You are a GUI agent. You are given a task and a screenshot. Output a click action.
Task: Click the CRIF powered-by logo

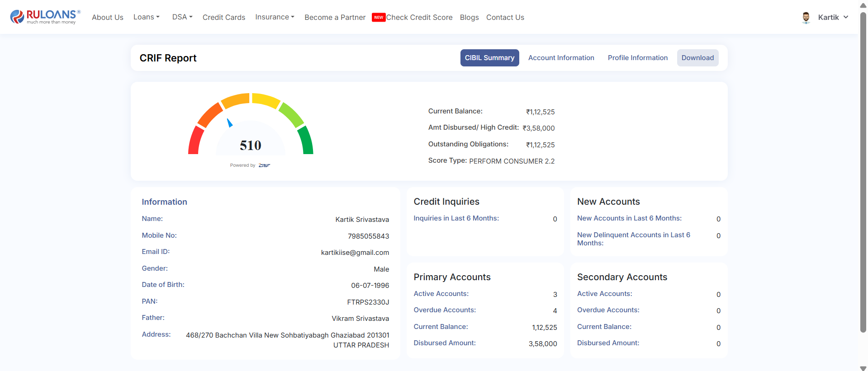(264, 165)
